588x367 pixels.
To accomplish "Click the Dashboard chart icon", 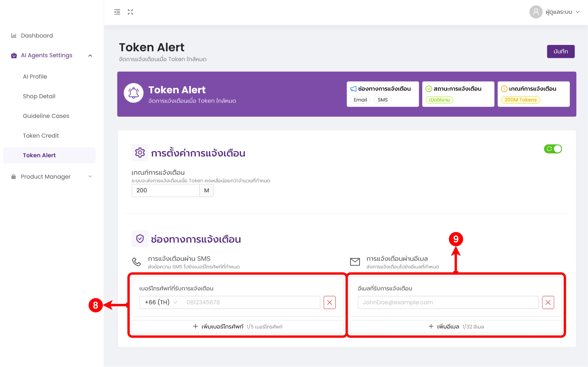I will pos(14,36).
